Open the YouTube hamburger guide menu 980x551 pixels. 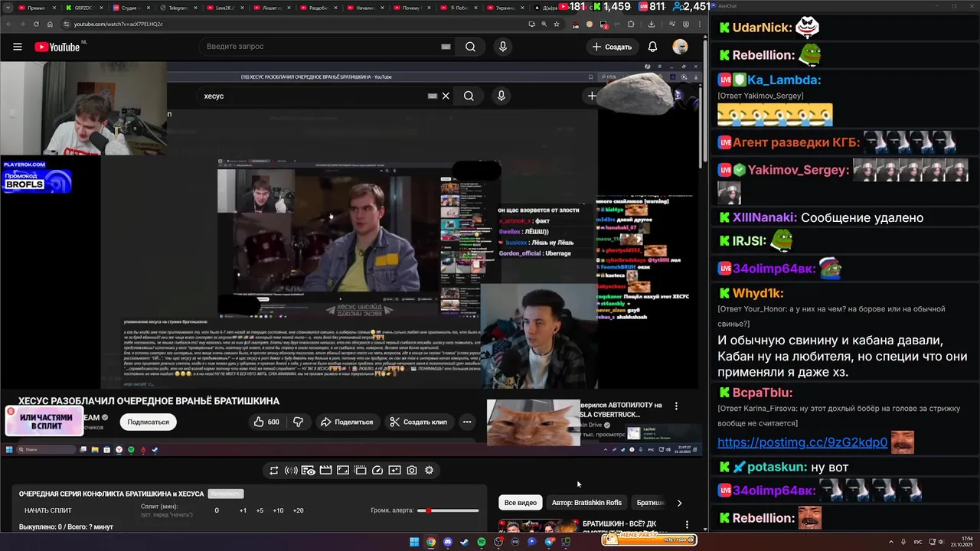[17, 47]
